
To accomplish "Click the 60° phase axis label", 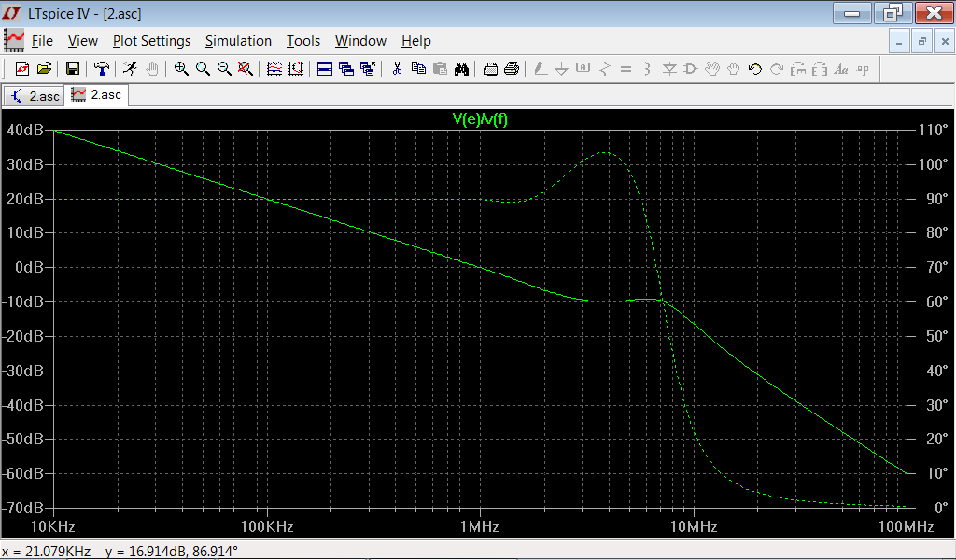I will point(936,301).
